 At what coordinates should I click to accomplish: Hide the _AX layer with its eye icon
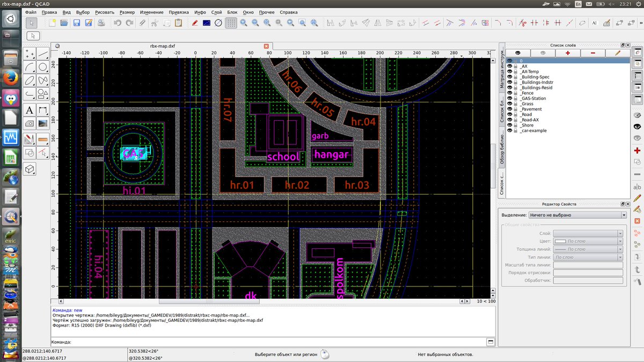point(510,66)
